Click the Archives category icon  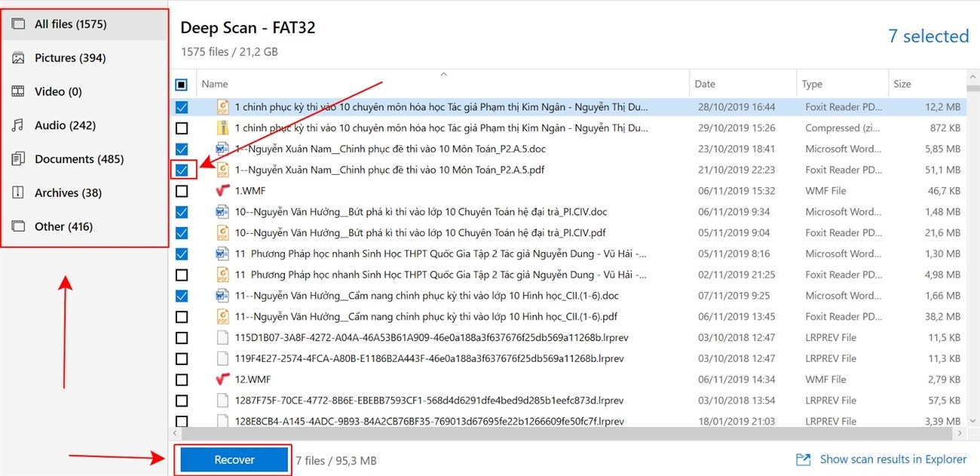pos(18,192)
